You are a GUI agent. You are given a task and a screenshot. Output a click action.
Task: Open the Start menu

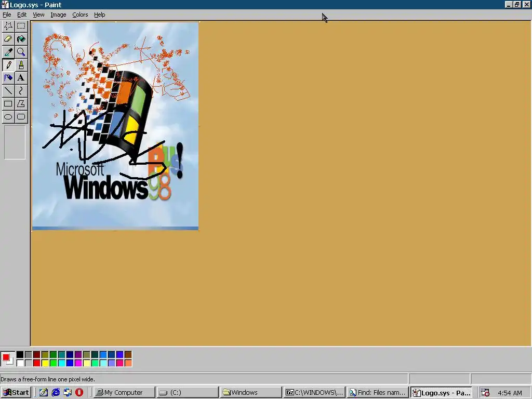click(16, 393)
